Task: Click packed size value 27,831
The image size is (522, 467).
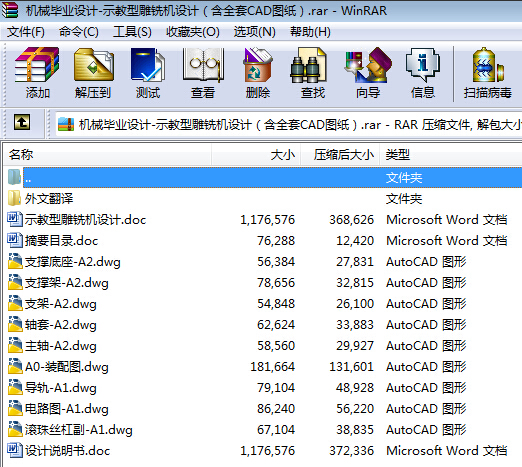Action: (355, 262)
